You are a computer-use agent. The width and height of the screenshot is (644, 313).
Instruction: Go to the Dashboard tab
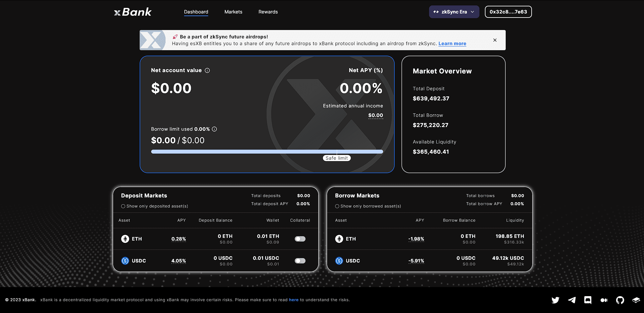[x=196, y=12]
